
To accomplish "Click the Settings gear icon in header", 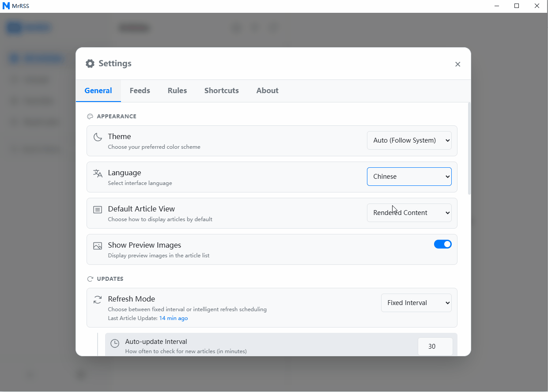I will [x=90, y=64].
